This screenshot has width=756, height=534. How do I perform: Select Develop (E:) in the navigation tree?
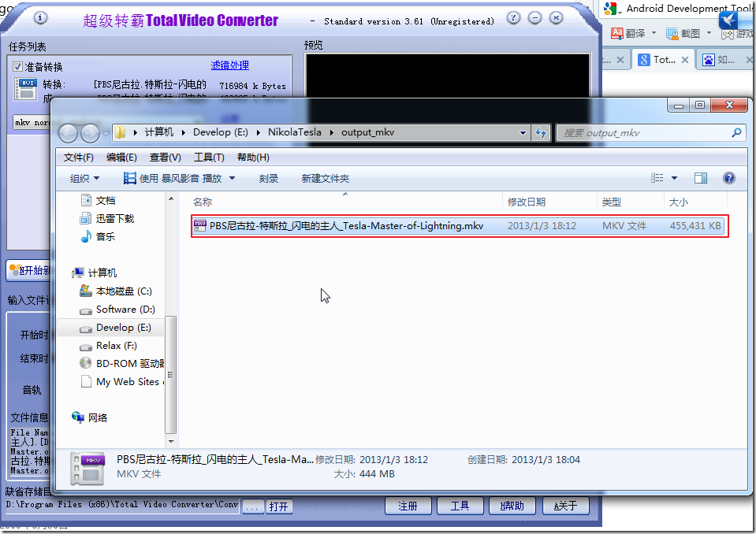click(116, 328)
